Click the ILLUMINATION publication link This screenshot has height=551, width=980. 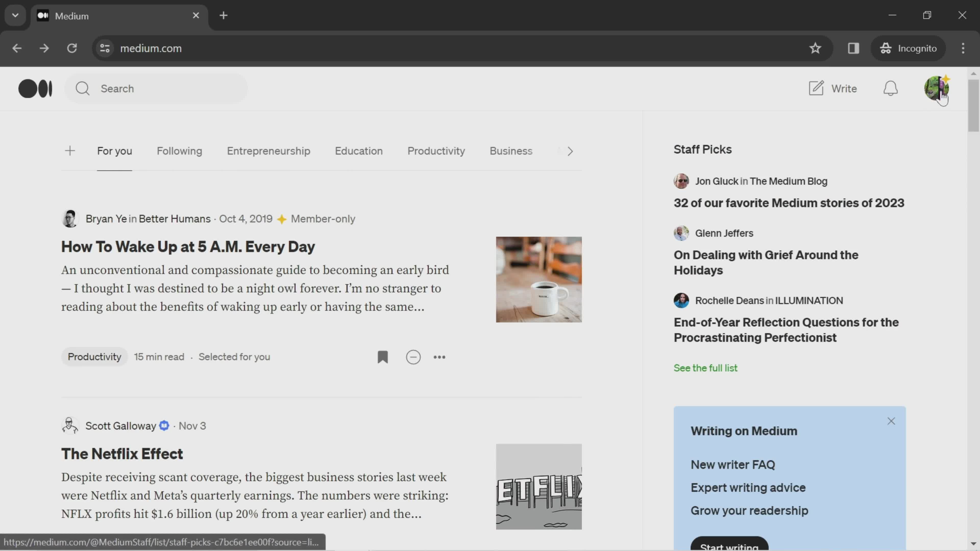809,300
